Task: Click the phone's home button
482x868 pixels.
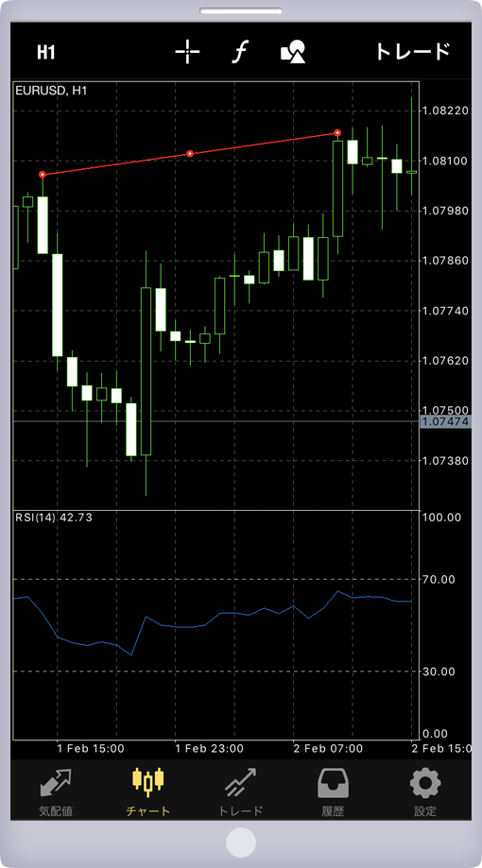Action: (x=241, y=842)
